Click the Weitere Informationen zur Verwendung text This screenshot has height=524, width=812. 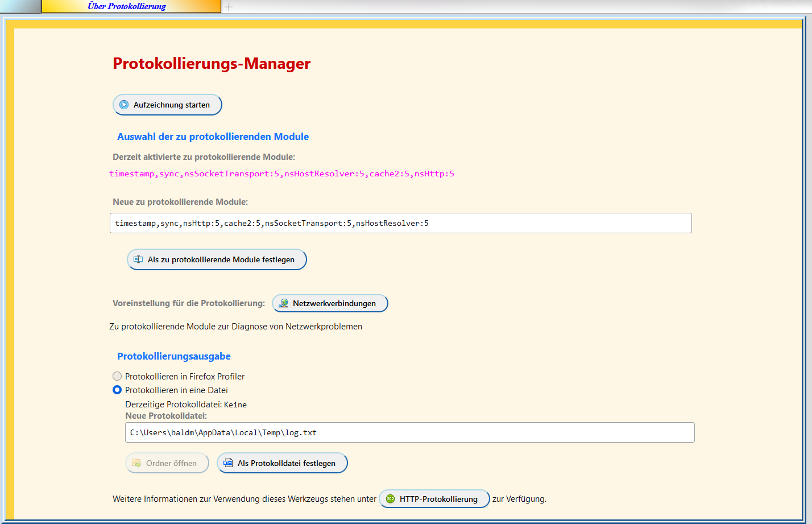245,499
